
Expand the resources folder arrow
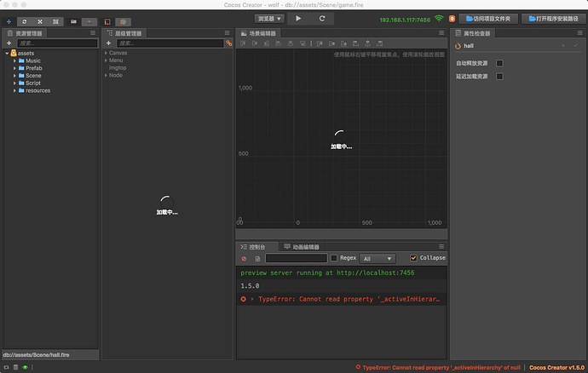click(14, 91)
